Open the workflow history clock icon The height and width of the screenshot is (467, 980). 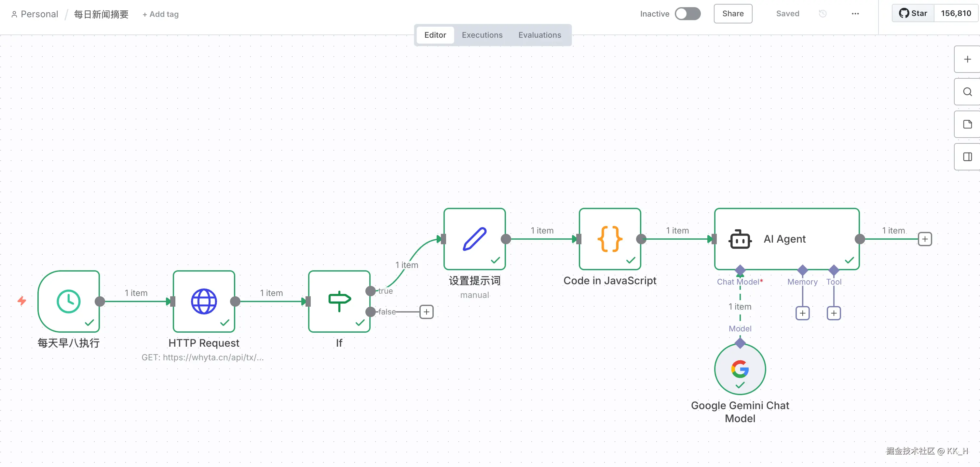pos(823,14)
